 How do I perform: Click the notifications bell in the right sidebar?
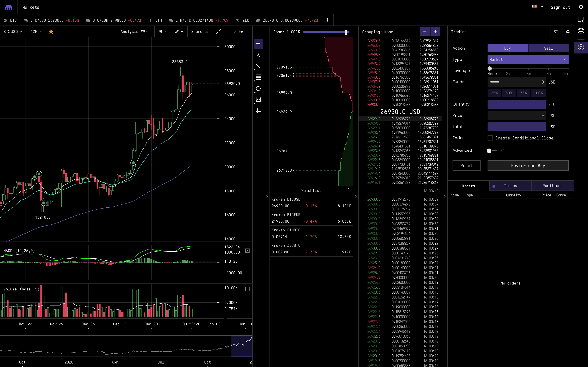[581, 31]
